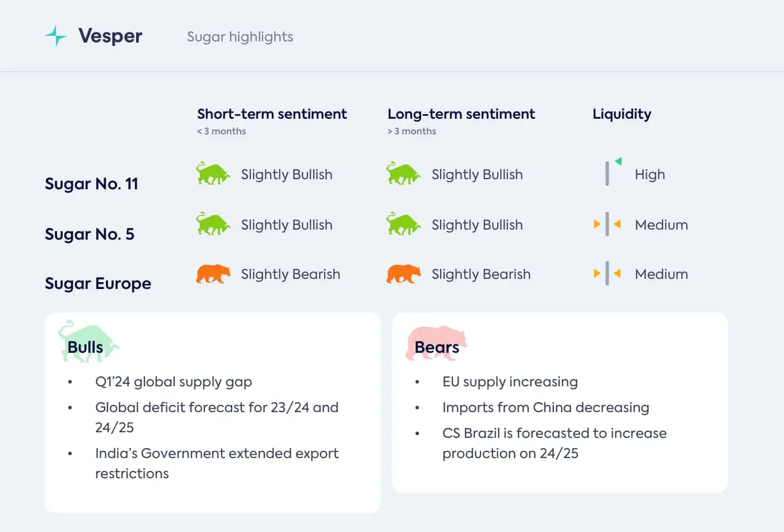
Task: Click the pink Bears card icon
Action: click(436, 343)
